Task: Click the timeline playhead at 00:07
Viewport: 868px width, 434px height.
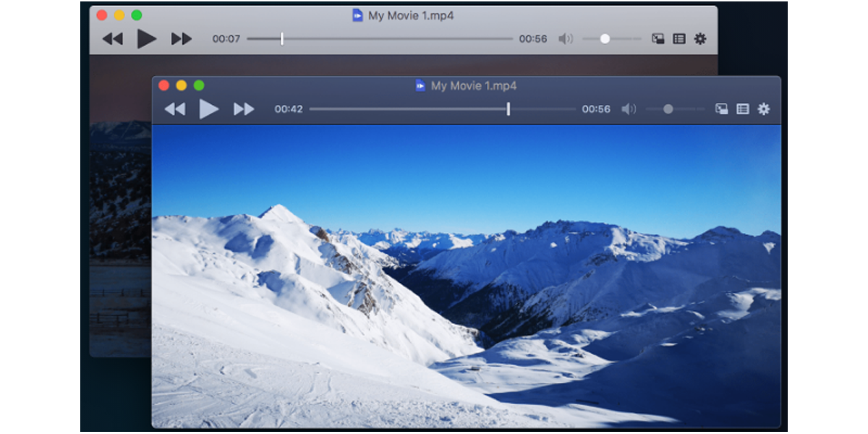Action: tap(282, 39)
